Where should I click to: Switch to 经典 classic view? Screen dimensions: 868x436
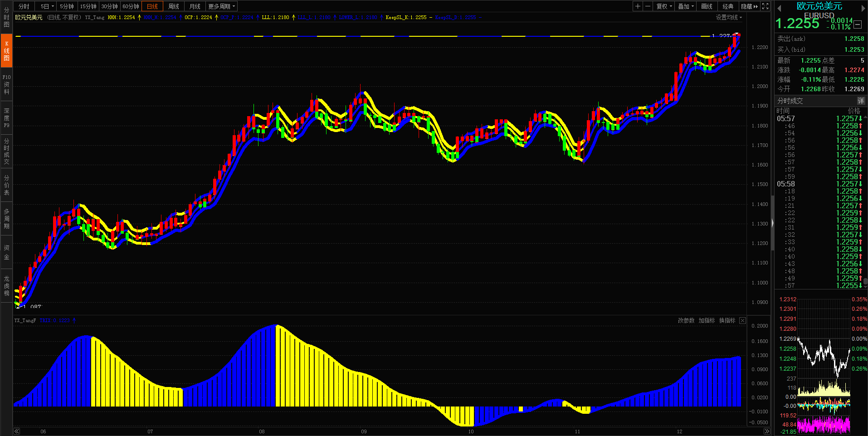click(x=728, y=6)
